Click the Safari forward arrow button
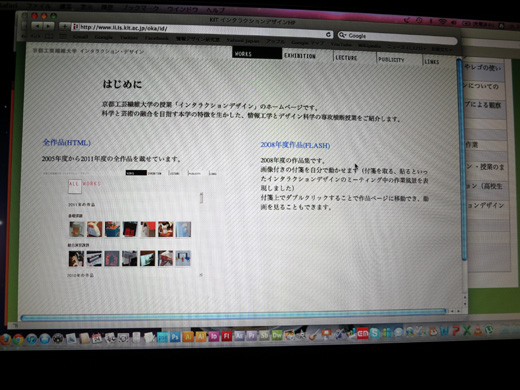Image resolution: width=520 pixels, height=390 pixels. (x=49, y=26)
